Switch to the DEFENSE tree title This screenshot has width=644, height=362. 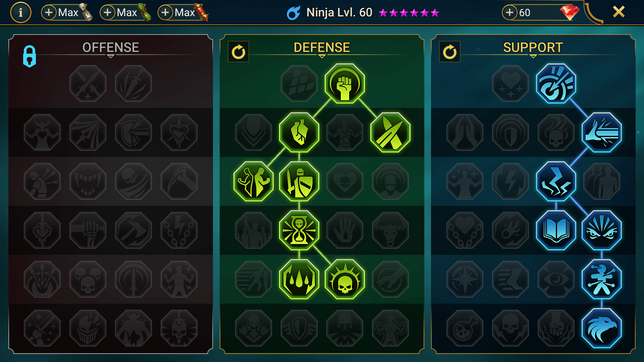322,47
